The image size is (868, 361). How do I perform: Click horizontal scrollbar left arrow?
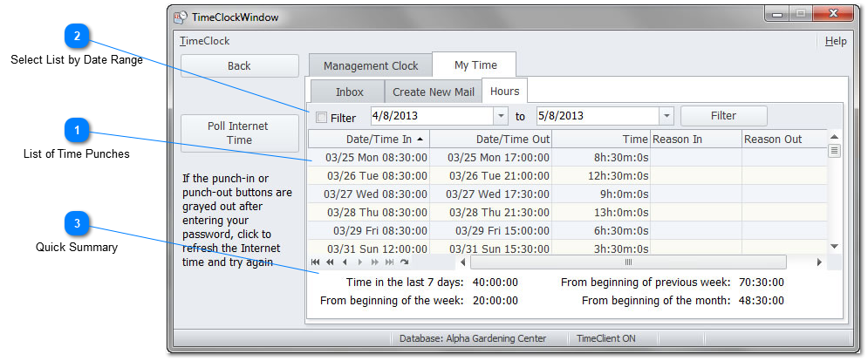coord(462,262)
